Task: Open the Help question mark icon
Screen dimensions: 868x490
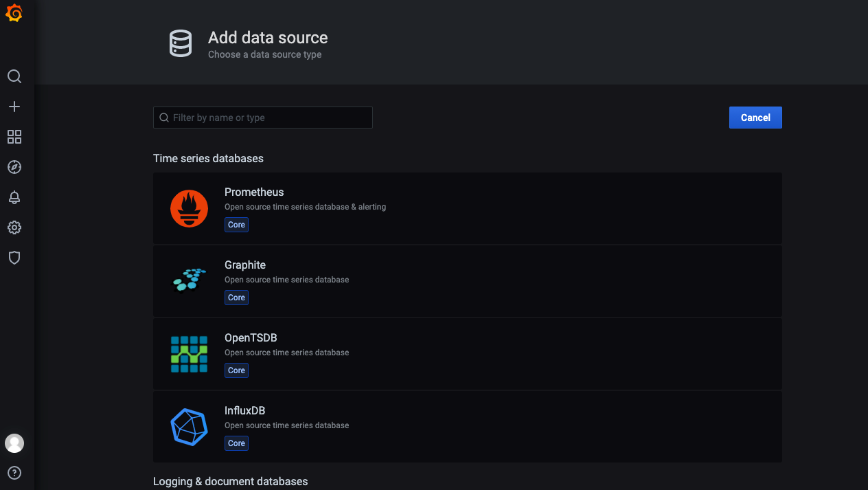Action: (14, 473)
